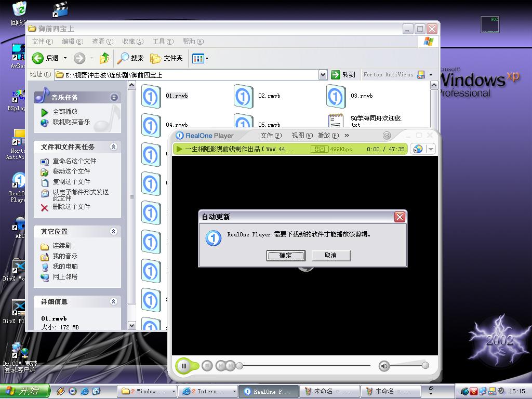Open Edit (编辑) menu in Explorer

click(73, 42)
